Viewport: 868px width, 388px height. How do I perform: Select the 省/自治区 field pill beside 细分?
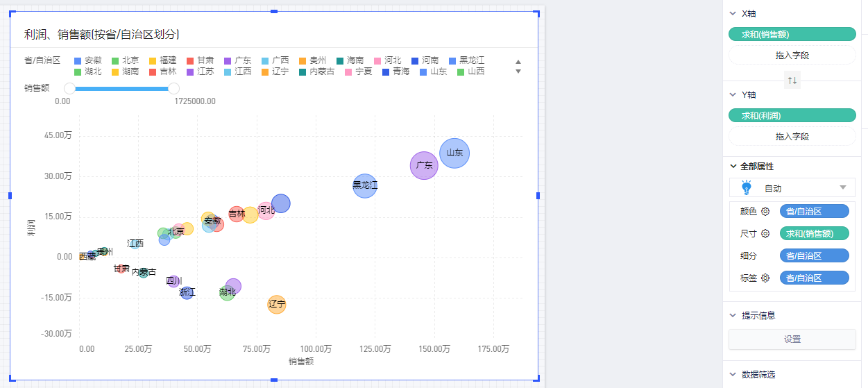pyautogui.click(x=814, y=256)
